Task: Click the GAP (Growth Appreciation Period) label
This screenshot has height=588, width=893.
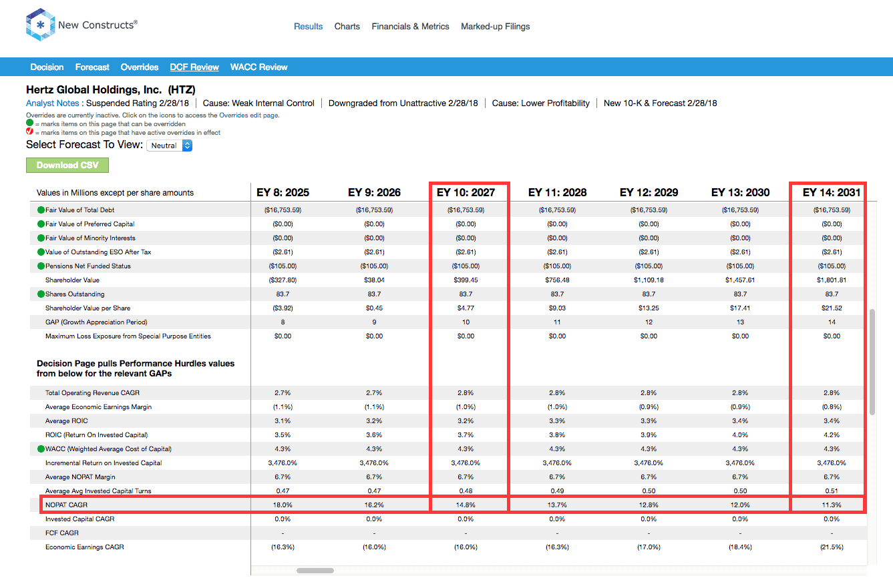Action: [96, 322]
